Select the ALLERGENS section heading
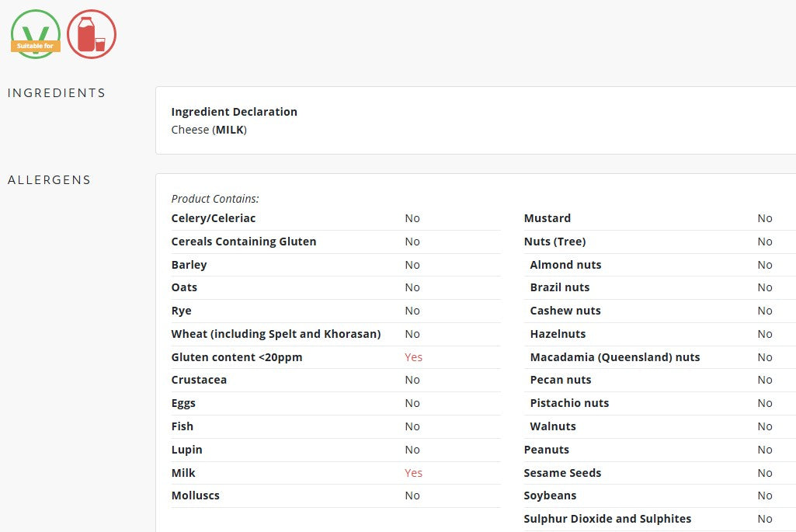The width and height of the screenshot is (796, 532). (x=49, y=179)
